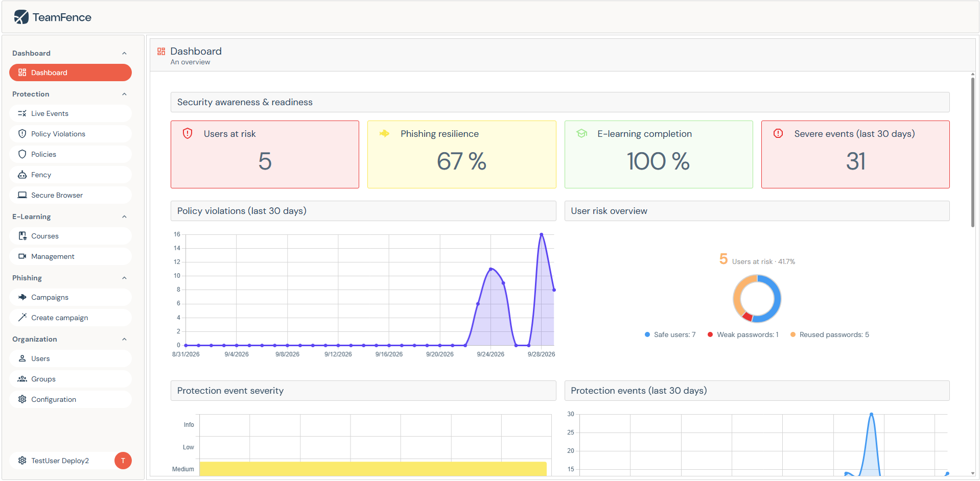Click the Severe events alert icon

coord(778,133)
